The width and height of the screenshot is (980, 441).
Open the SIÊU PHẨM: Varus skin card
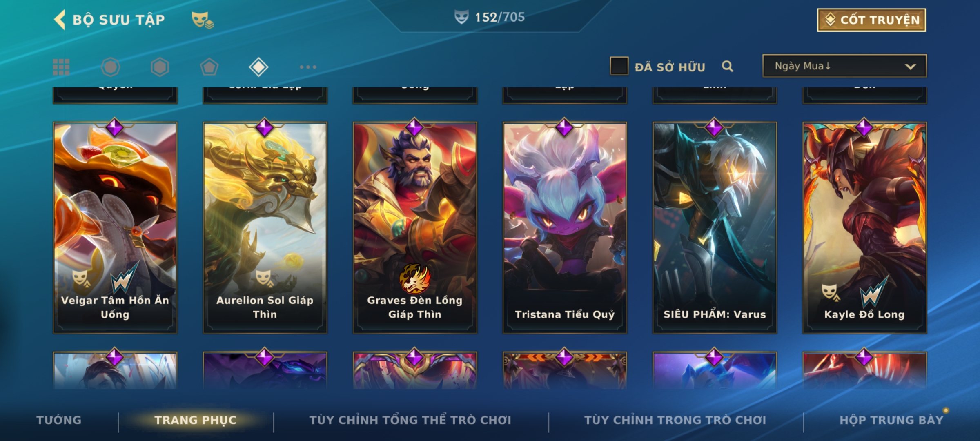[x=715, y=227]
